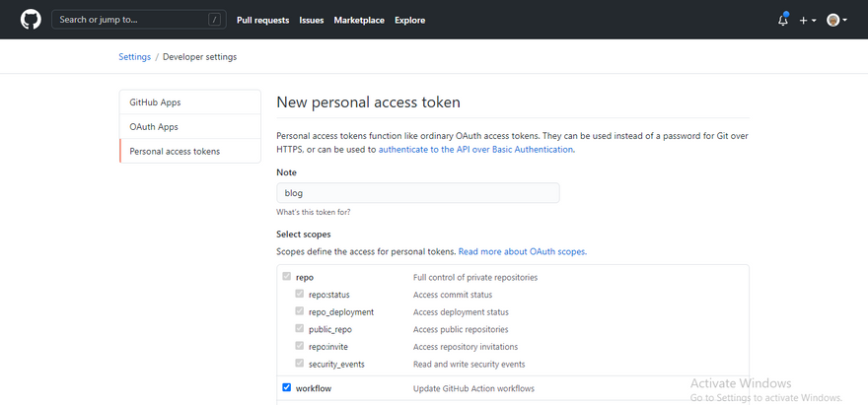Open the plus create-new dropdown
The width and height of the screenshot is (868, 405).
(808, 20)
